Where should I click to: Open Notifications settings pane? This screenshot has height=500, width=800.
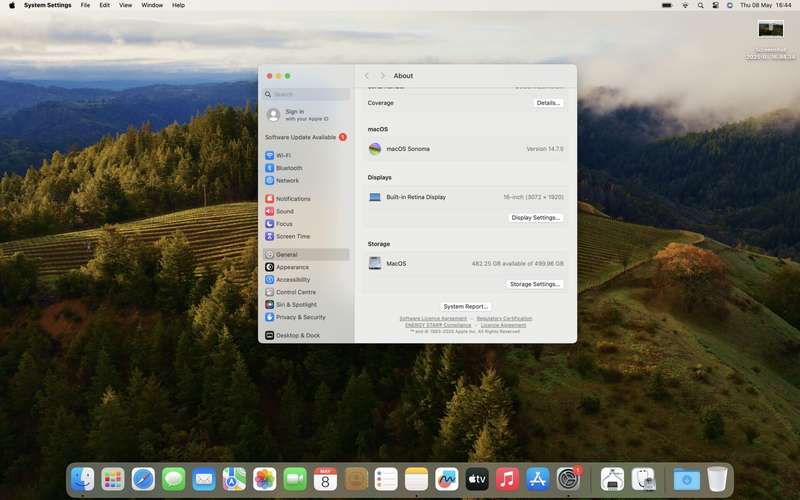click(306, 198)
